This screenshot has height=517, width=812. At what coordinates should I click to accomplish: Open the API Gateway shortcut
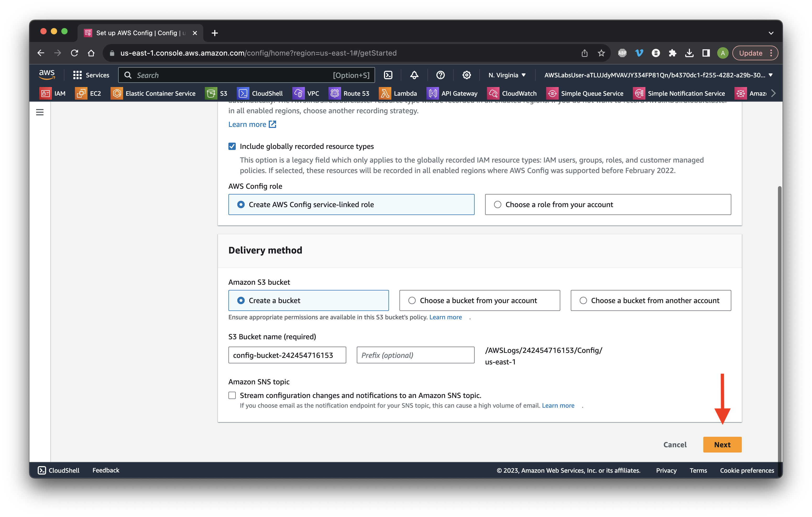coord(452,94)
